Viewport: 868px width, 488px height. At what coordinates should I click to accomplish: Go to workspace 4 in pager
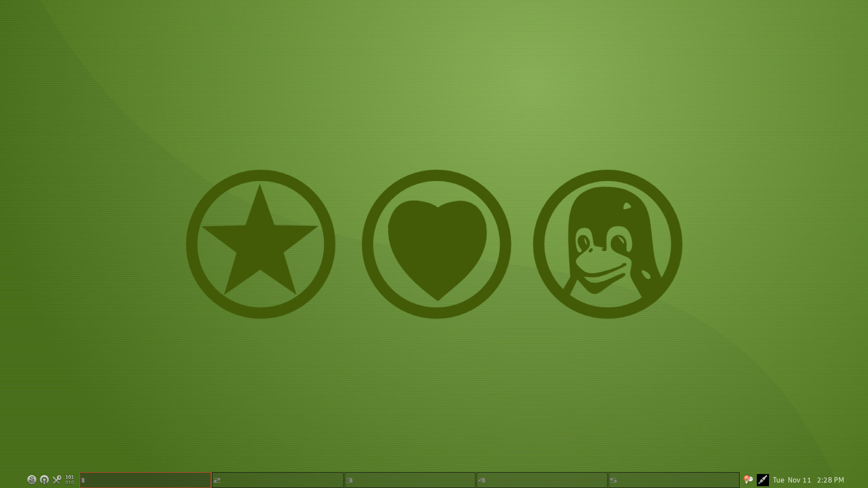pos(542,480)
